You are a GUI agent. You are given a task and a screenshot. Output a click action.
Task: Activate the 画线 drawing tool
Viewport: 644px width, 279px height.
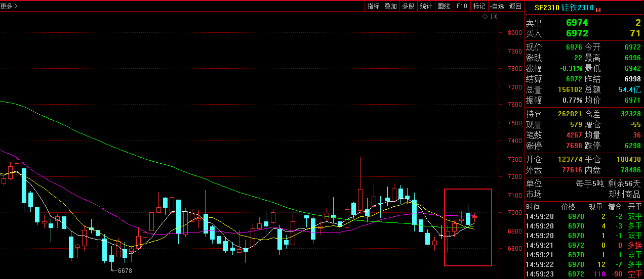444,6
